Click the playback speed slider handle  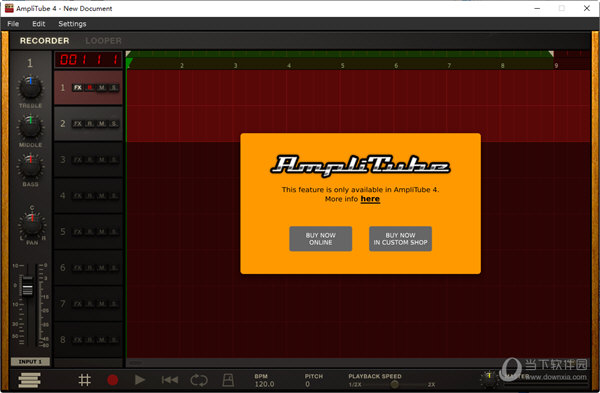(x=395, y=384)
